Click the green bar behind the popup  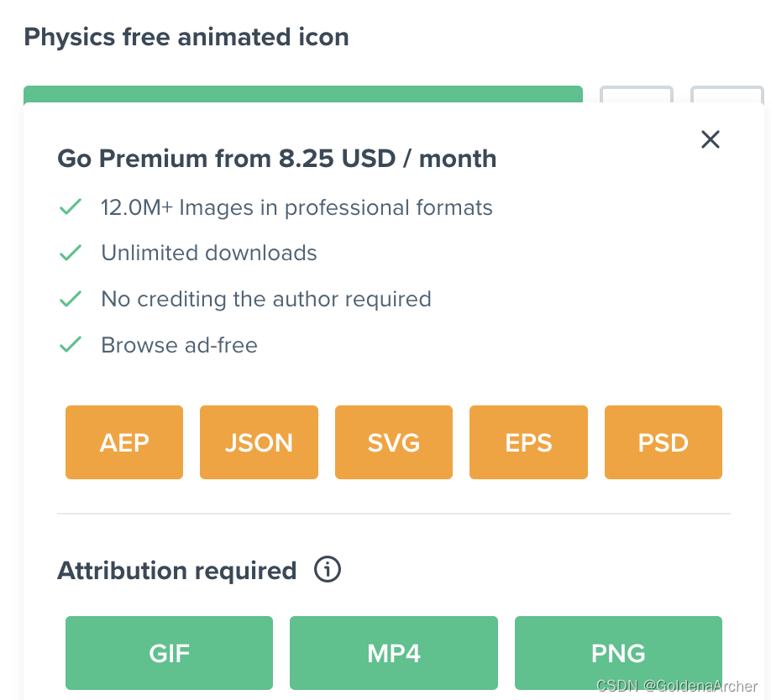tap(302, 93)
